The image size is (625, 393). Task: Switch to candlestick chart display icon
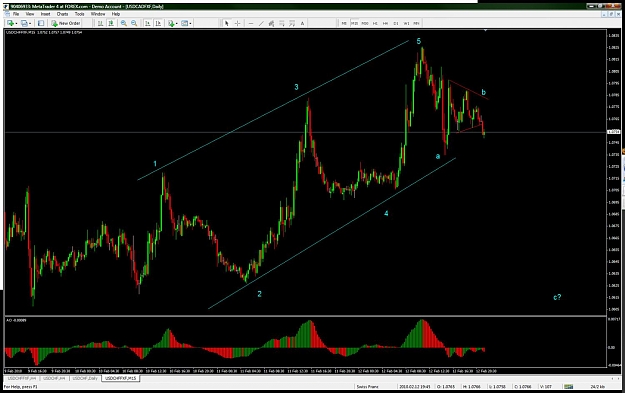point(111,24)
